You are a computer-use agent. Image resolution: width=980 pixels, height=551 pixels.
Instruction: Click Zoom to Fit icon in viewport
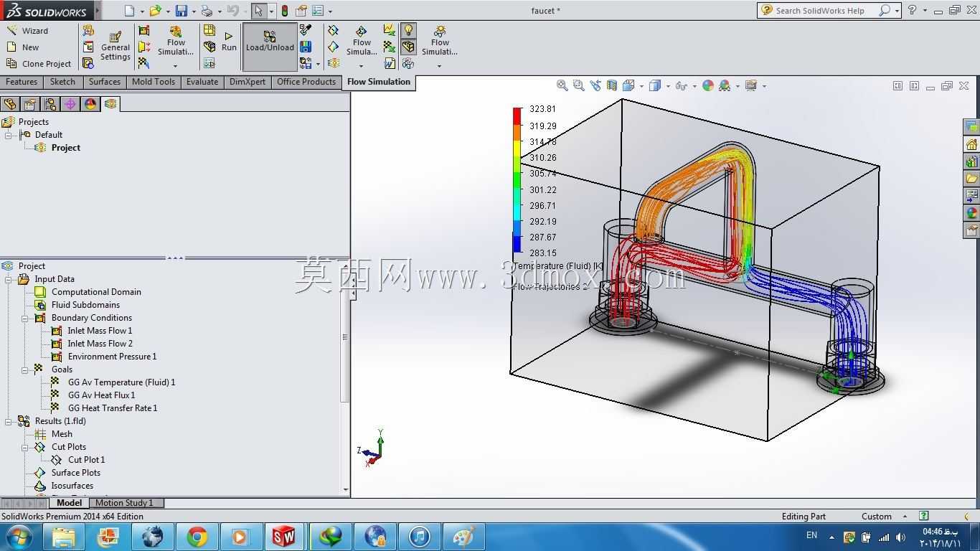562,85
